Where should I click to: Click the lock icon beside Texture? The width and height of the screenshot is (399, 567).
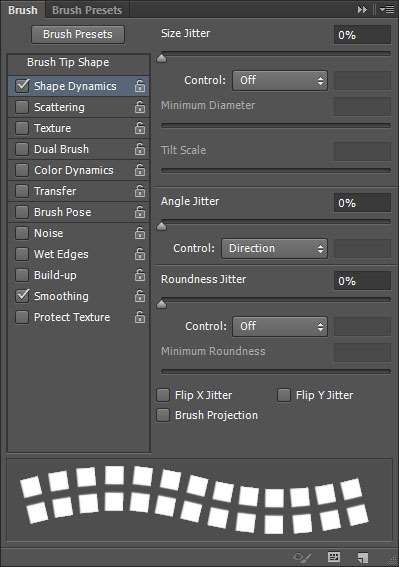point(140,128)
